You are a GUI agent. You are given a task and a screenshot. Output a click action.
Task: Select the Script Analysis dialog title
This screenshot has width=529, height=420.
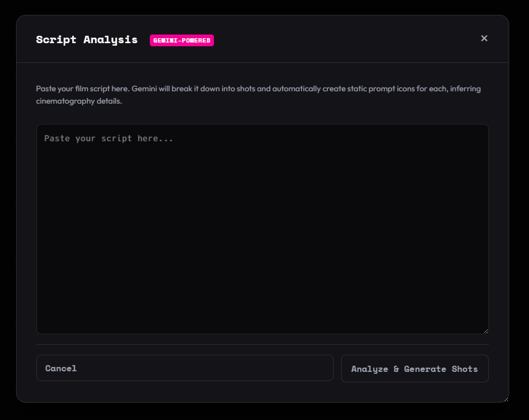pos(86,39)
